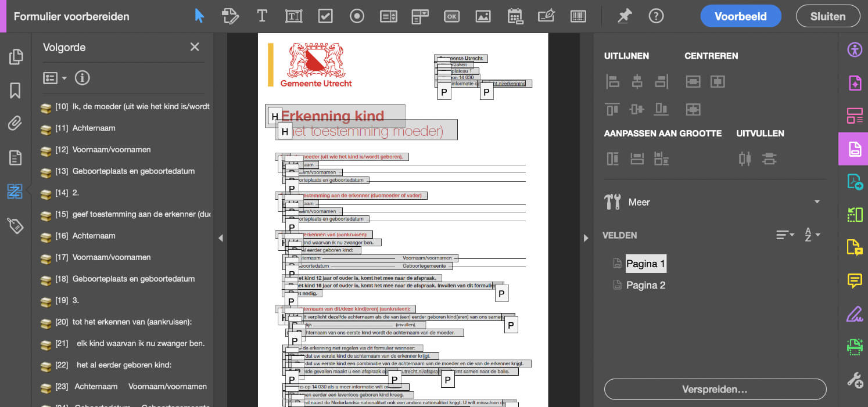This screenshot has height=407, width=868.
Task: Expand the Meer tools dropdown
Action: click(817, 202)
